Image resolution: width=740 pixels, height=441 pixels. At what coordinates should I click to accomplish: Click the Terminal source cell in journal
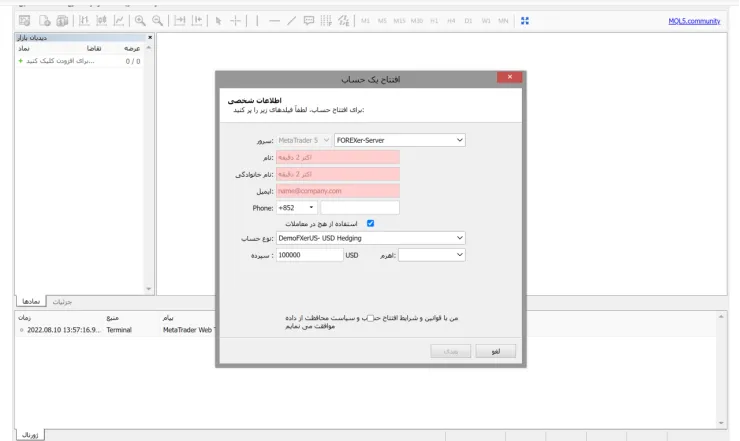(x=119, y=330)
